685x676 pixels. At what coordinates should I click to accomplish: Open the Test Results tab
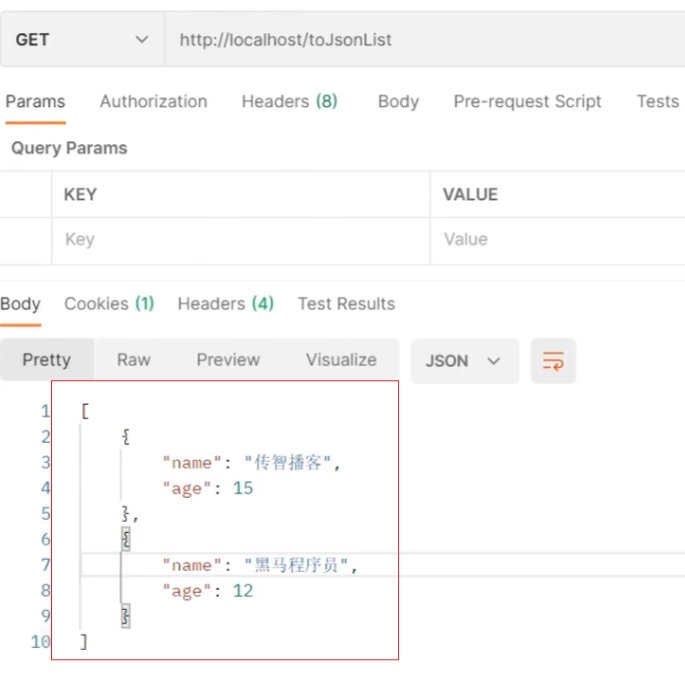(x=346, y=304)
